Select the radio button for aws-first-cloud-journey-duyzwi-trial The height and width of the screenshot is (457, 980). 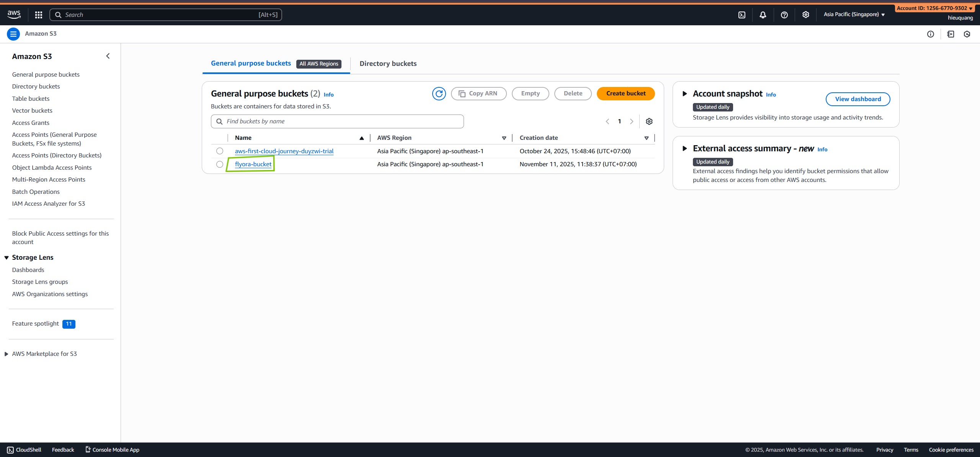coord(219,151)
